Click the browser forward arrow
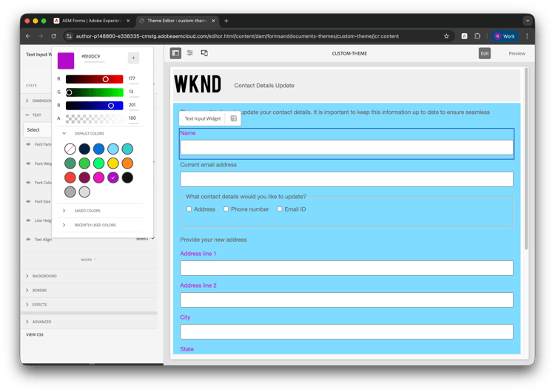 tap(41, 36)
